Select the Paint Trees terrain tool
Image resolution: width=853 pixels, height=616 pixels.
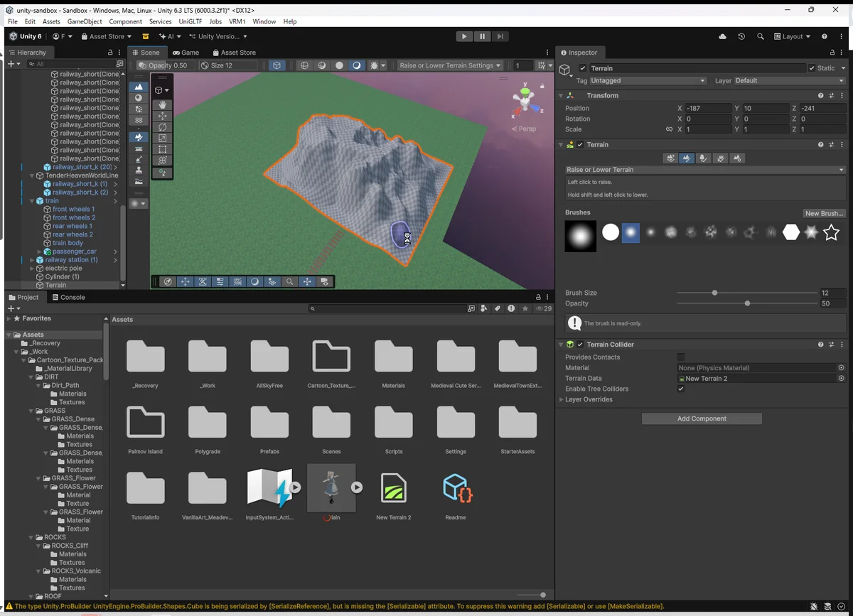coord(704,158)
